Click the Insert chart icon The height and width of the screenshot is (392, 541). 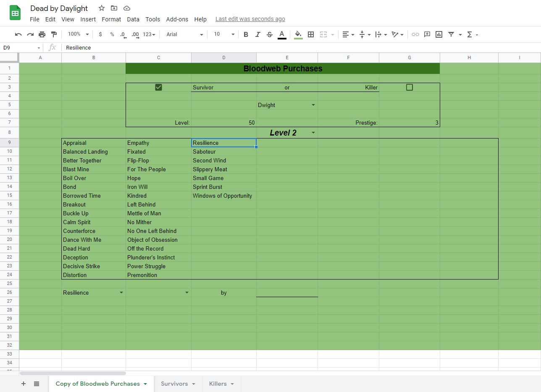point(439,34)
